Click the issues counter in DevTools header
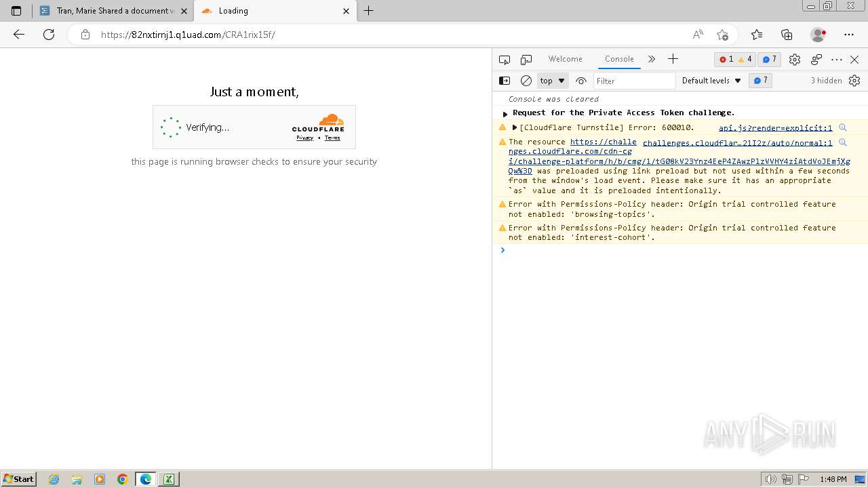Image resolution: width=868 pixels, height=488 pixels. point(769,60)
